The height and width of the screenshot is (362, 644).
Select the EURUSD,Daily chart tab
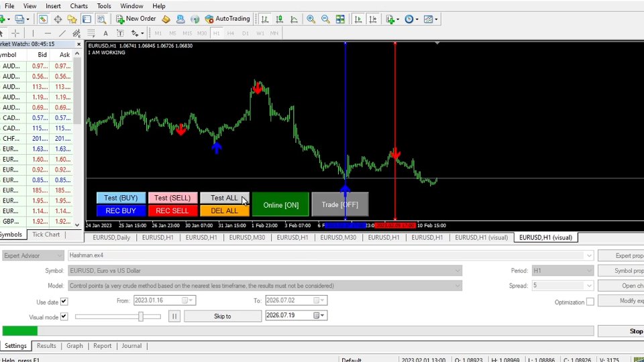(111, 237)
